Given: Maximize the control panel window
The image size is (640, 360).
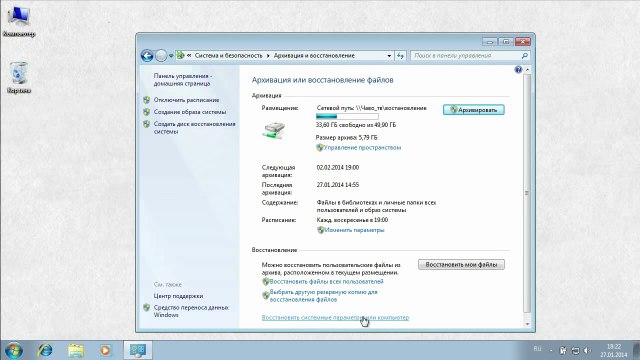Looking at the screenshot, I should pos(506,42).
